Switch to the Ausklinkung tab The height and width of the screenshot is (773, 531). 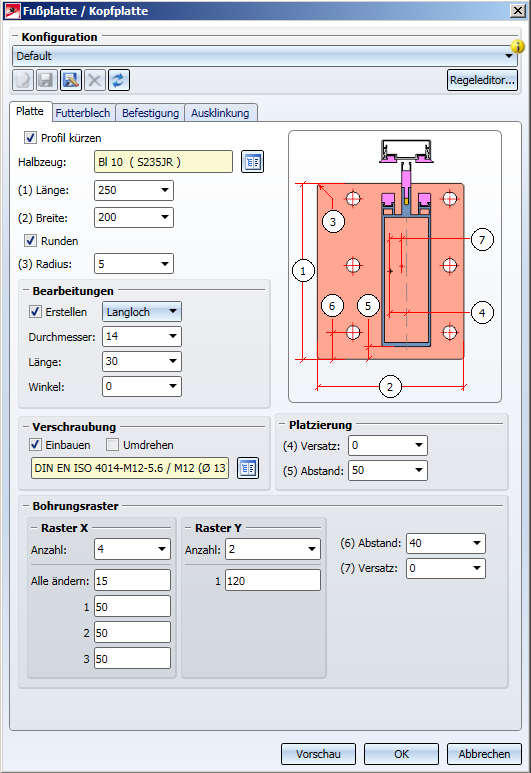[220, 113]
